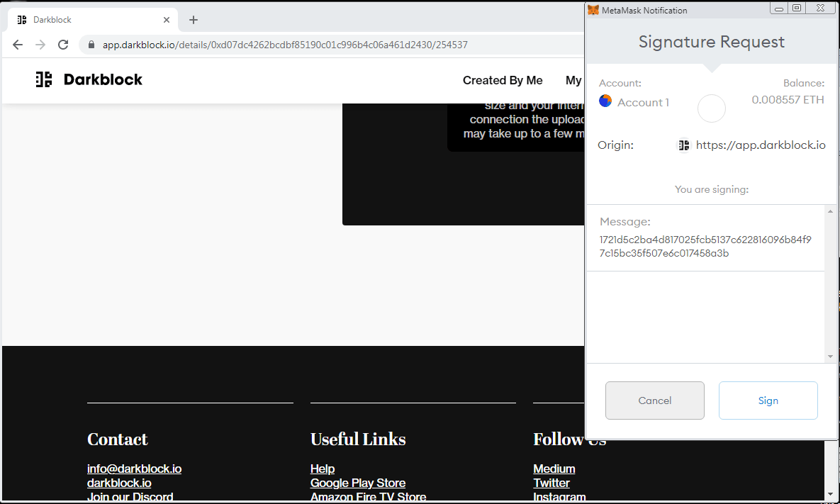840x504 pixels.
Task: Open the darkblock.io footer link
Action: 119,483
